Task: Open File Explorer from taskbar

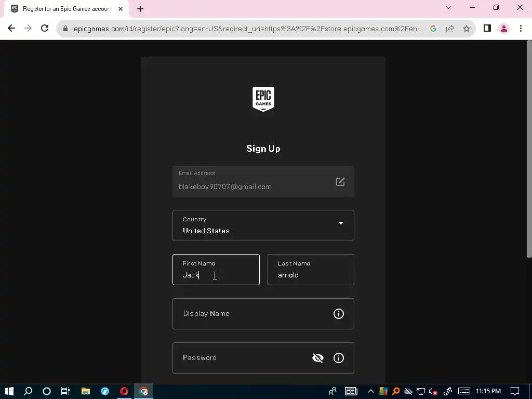Action: 86,391
